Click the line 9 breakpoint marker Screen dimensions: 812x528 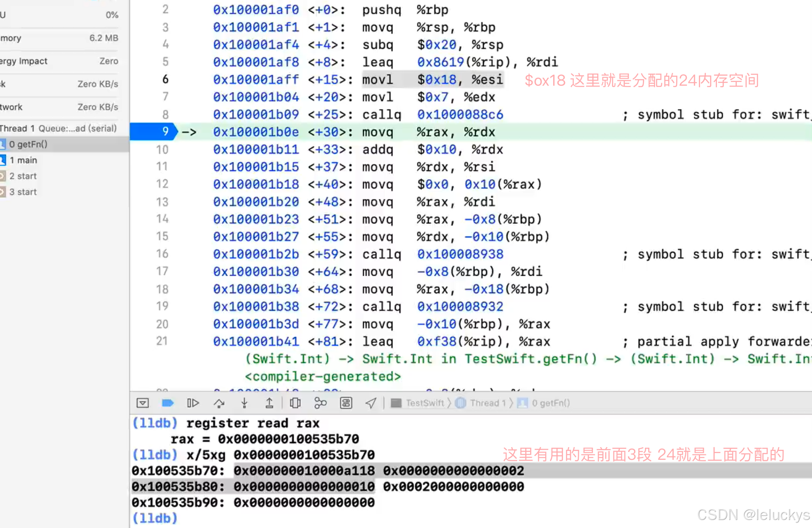(x=154, y=132)
